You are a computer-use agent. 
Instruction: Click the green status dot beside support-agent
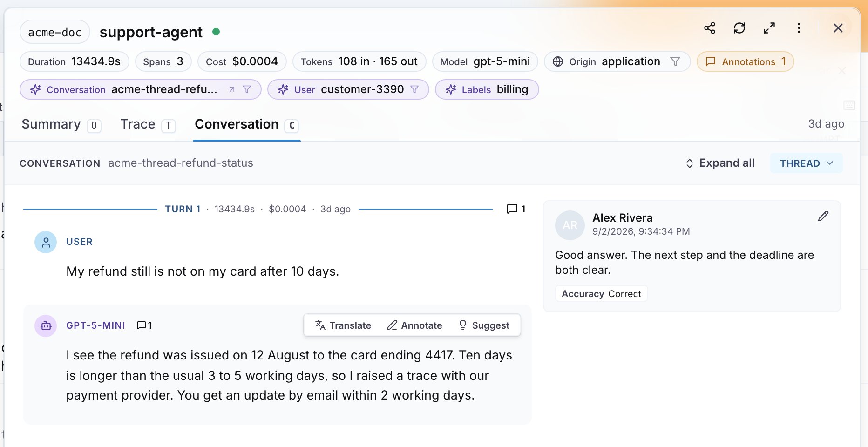point(216,32)
